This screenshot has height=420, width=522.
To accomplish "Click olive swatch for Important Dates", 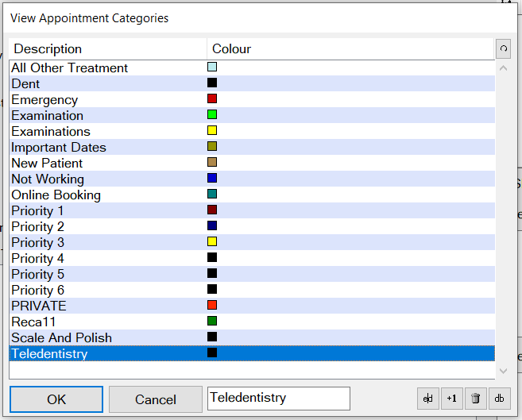I will coord(212,146).
